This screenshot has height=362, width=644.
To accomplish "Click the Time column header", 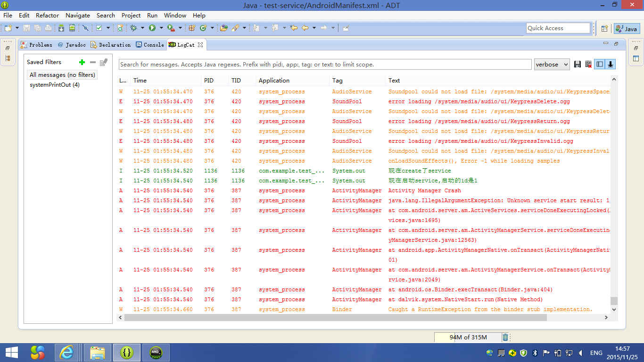I will point(165,81).
